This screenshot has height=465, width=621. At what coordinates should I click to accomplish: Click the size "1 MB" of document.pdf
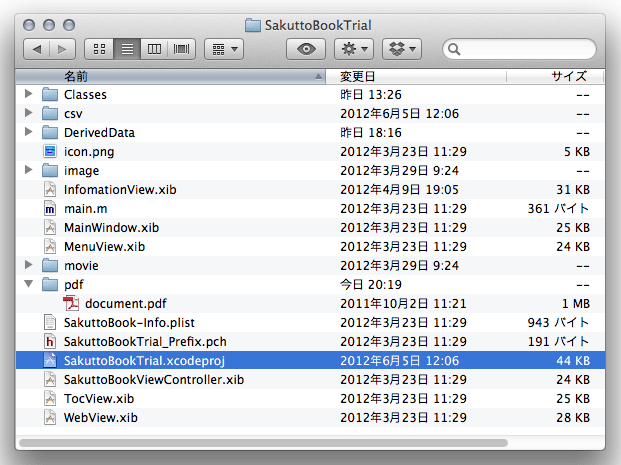point(576,304)
